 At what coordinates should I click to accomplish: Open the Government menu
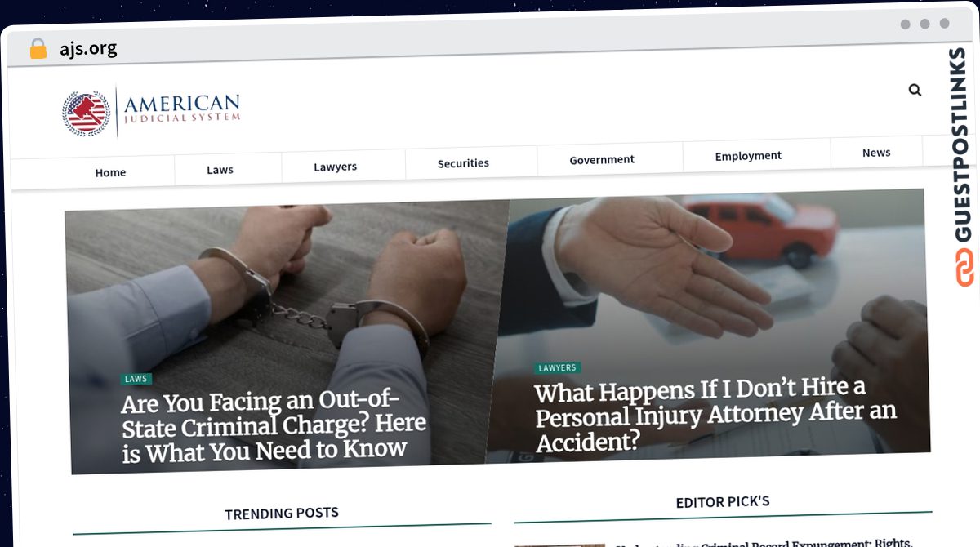(x=602, y=160)
